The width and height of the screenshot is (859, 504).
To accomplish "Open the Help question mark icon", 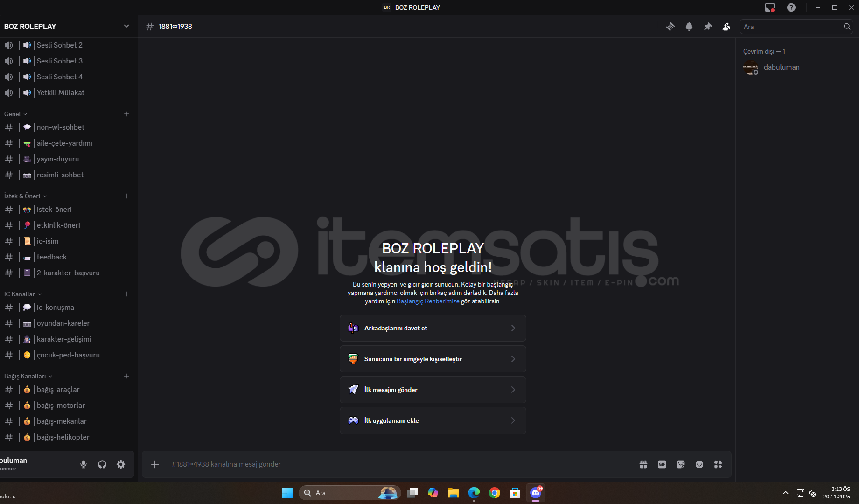I will coord(791,7).
